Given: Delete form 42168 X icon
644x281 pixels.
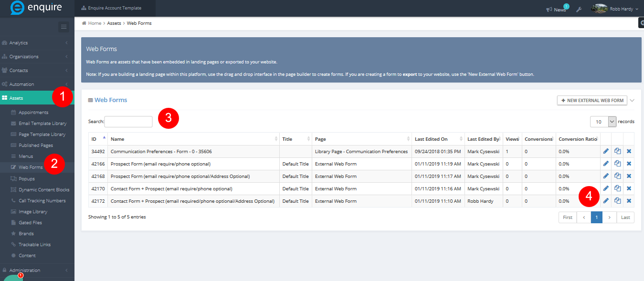Looking at the screenshot, I should 629,176.
